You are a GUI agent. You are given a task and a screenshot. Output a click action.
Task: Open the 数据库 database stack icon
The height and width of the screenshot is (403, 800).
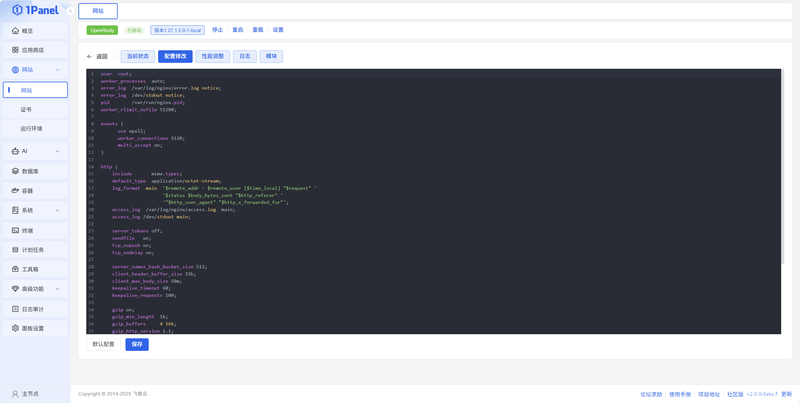[15, 171]
